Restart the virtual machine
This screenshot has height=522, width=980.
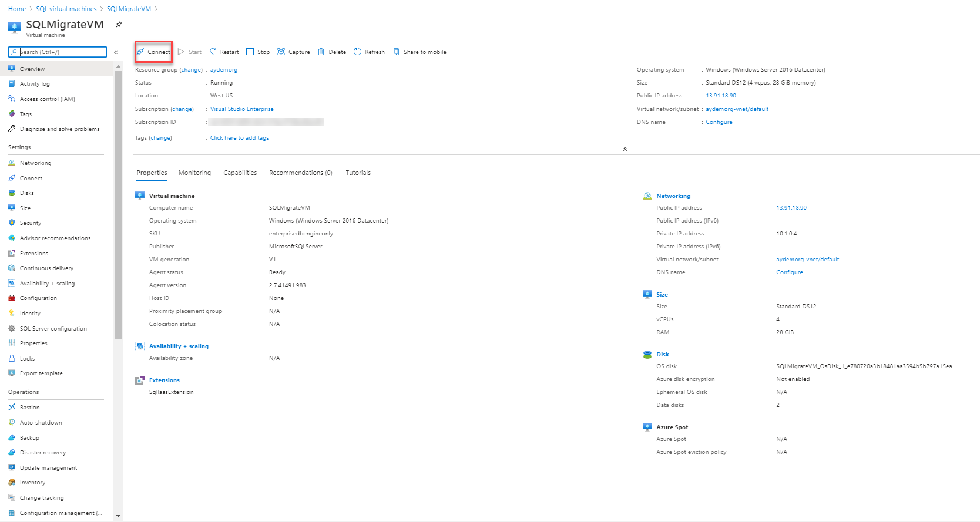point(224,52)
